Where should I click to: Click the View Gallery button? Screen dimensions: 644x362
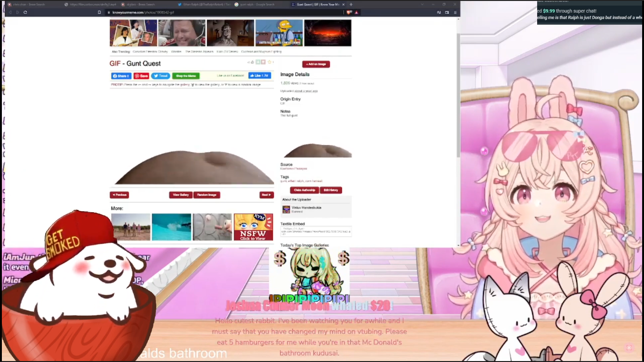pos(181,195)
